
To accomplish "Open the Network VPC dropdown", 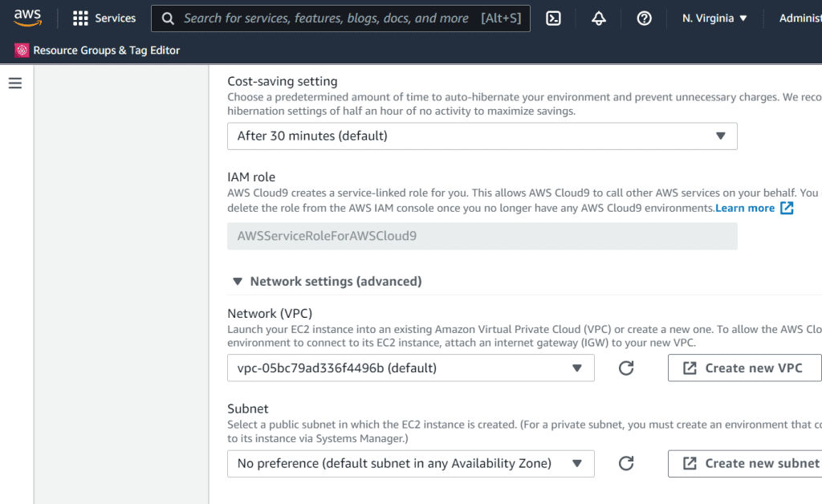I will [410, 368].
